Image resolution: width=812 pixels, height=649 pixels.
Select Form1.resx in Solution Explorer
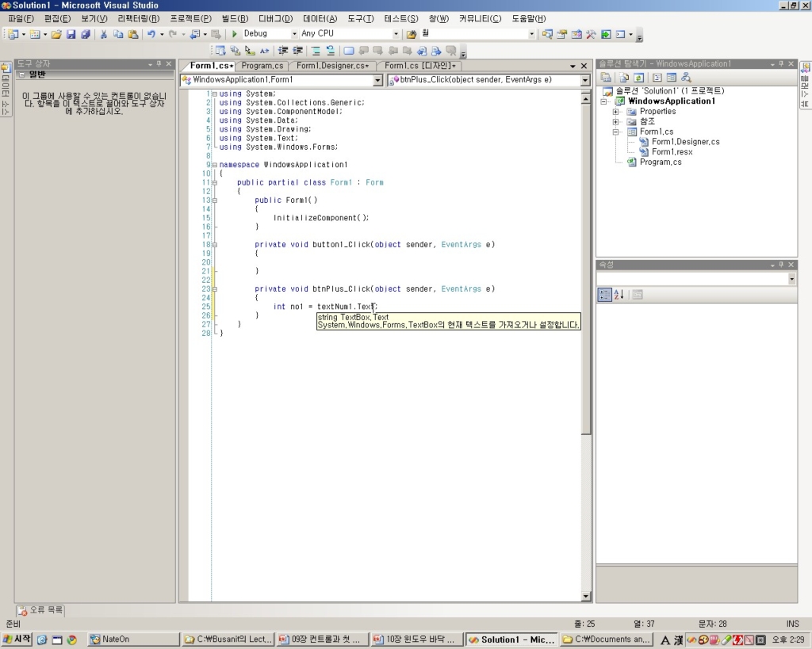[672, 152]
